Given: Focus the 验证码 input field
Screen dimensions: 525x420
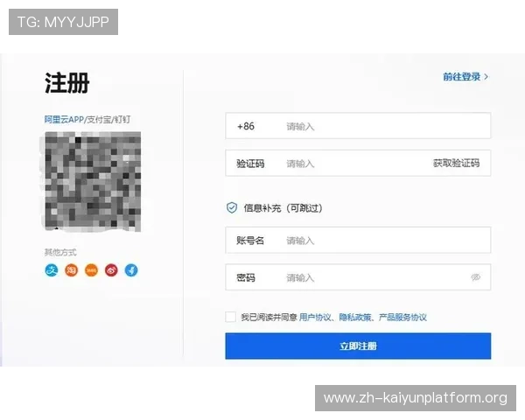Looking at the screenshot, I should 357,164.
